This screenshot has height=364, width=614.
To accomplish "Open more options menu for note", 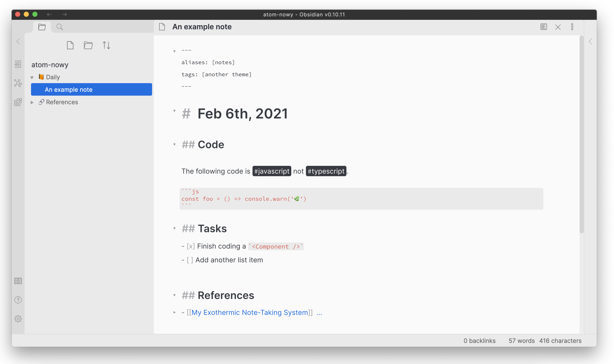I will pos(572,27).
